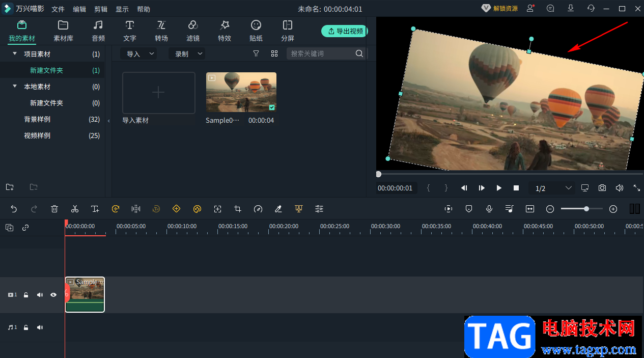Start voiceover recording with the microphone icon
Screen dimensions: 644x358
tap(489, 209)
